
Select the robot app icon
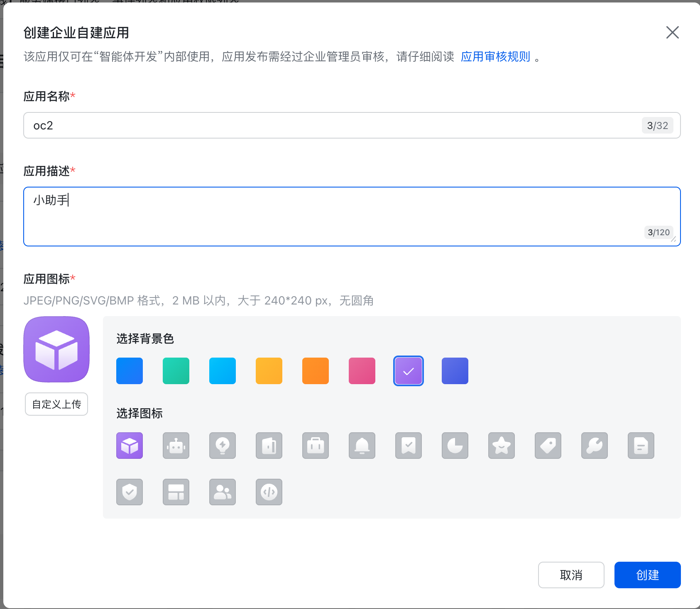pos(176,446)
